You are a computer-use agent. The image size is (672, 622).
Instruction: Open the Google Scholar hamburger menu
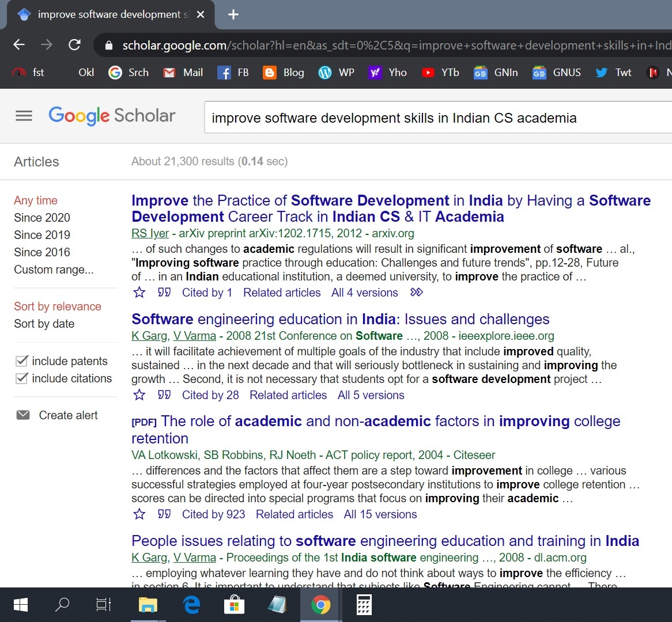[x=24, y=116]
